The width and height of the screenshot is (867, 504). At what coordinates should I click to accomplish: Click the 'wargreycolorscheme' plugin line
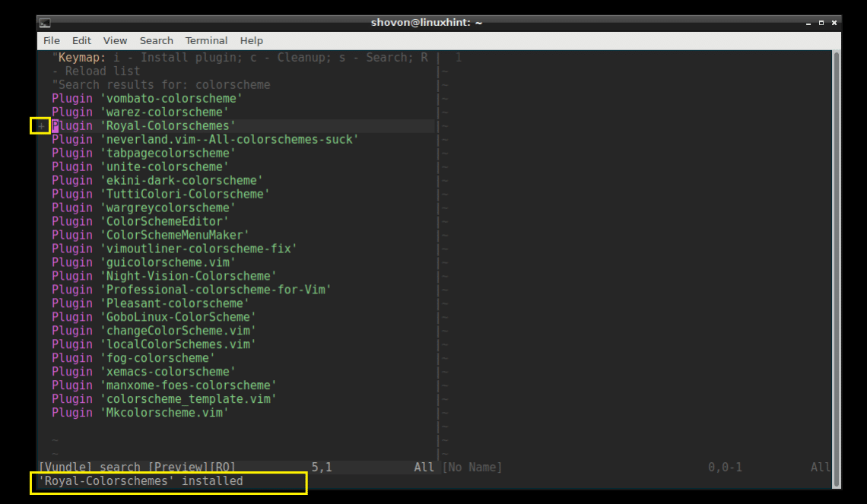tap(144, 208)
